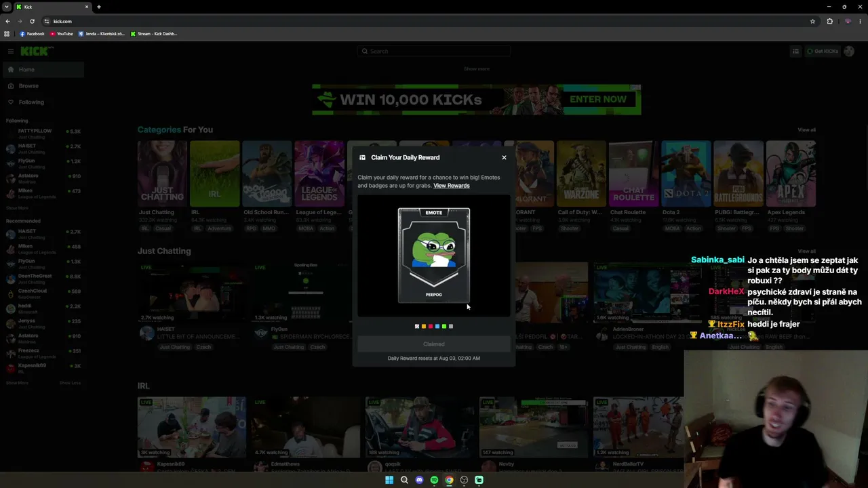Close the Claim Your Daily Reward dialog
The image size is (868, 488).
pos(504,157)
